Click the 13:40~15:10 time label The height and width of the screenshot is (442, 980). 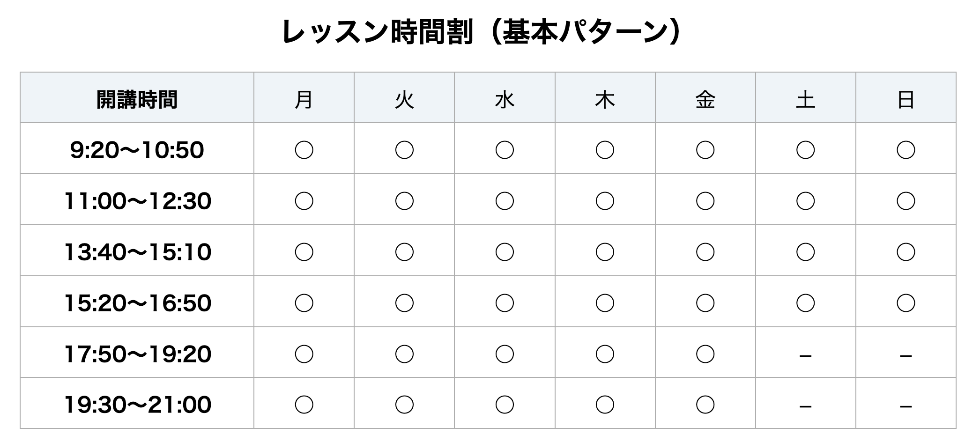[137, 252]
